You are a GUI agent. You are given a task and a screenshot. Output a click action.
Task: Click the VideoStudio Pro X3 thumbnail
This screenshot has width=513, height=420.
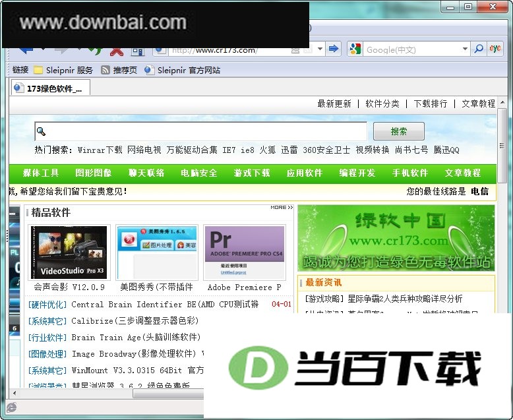pos(69,252)
